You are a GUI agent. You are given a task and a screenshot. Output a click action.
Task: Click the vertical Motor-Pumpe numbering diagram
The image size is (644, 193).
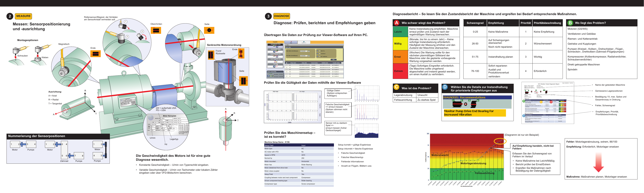100,151
